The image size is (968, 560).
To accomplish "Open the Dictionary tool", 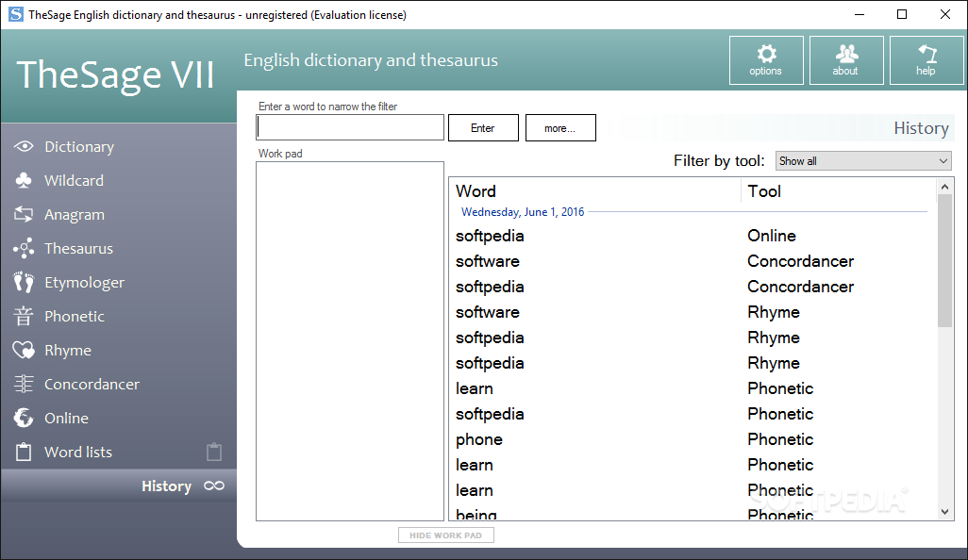I will 79,147.
